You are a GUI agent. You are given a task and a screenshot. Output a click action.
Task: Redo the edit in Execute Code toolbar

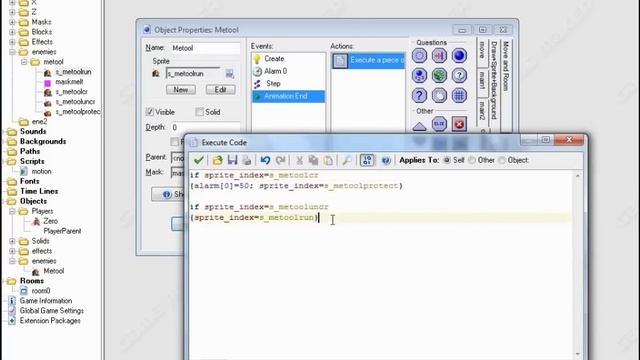280,160
